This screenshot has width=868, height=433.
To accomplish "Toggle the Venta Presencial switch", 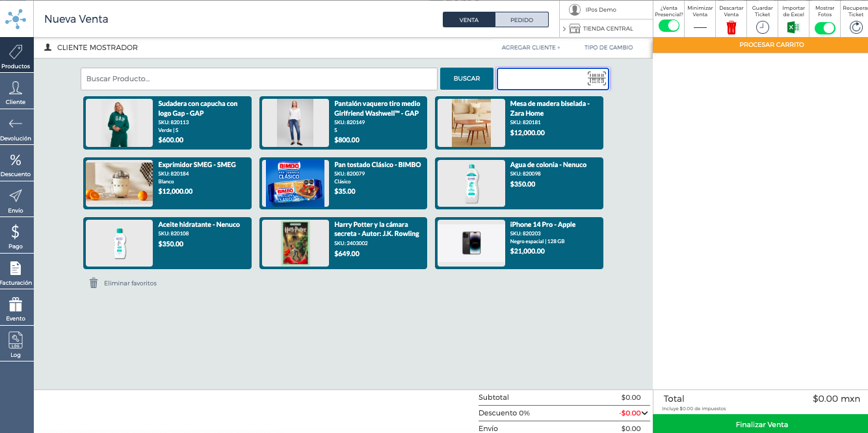I will pyautogui.click(x=669, y=26).
